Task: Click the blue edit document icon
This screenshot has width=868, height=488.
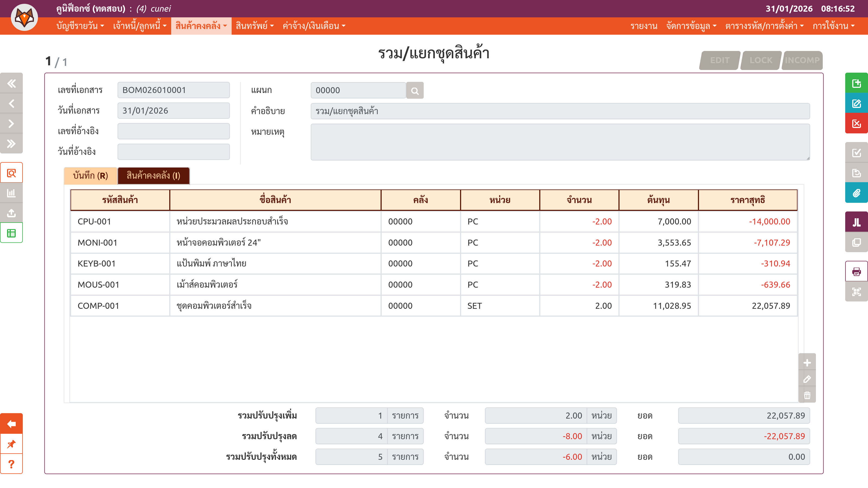Action: click(856, 103)
